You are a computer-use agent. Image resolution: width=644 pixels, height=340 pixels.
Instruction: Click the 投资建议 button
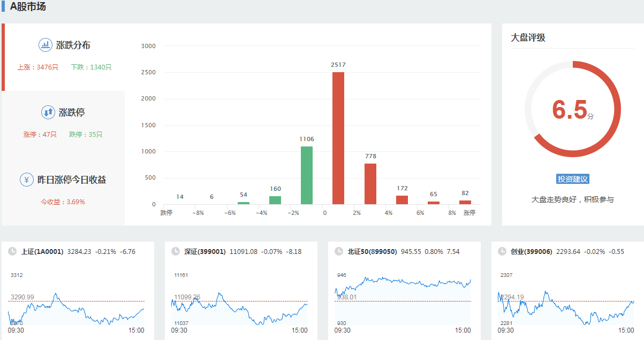tap(572, 179)
